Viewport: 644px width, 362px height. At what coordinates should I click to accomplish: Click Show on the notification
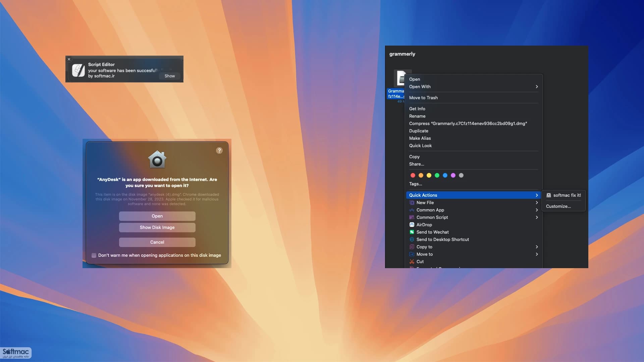[x=170, y=76]
